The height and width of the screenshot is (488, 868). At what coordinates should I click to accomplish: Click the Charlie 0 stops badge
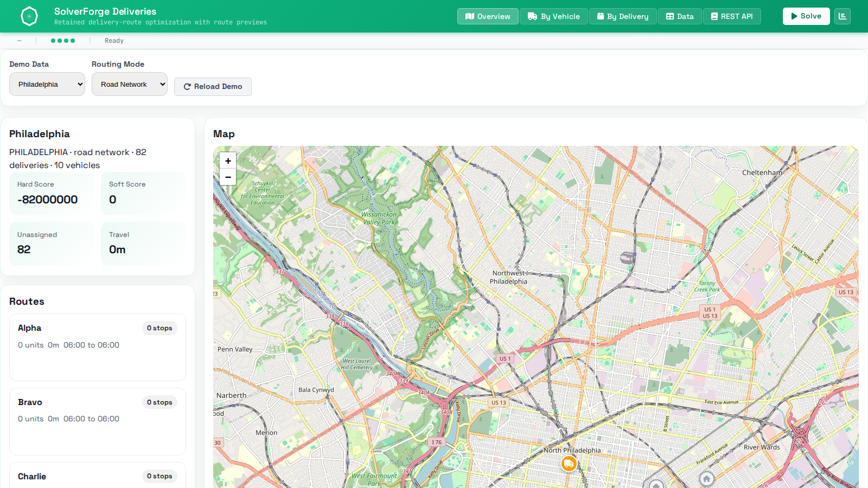coord(159,476)
